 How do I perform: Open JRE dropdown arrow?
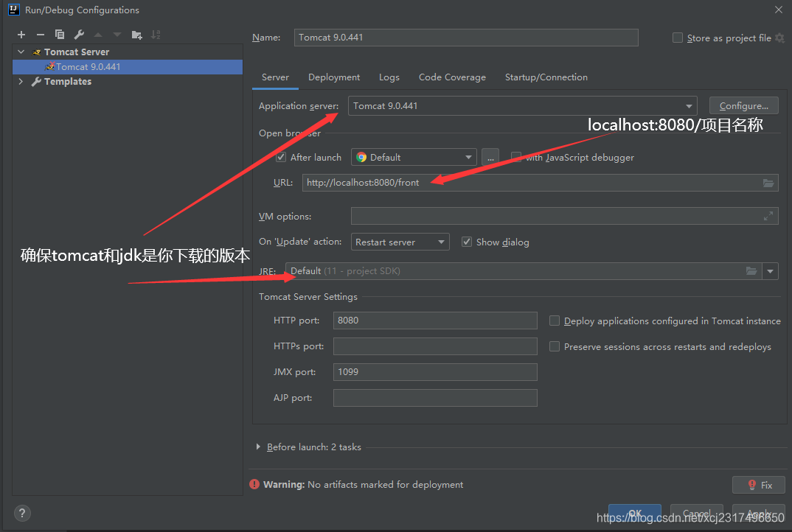[771, 271]
